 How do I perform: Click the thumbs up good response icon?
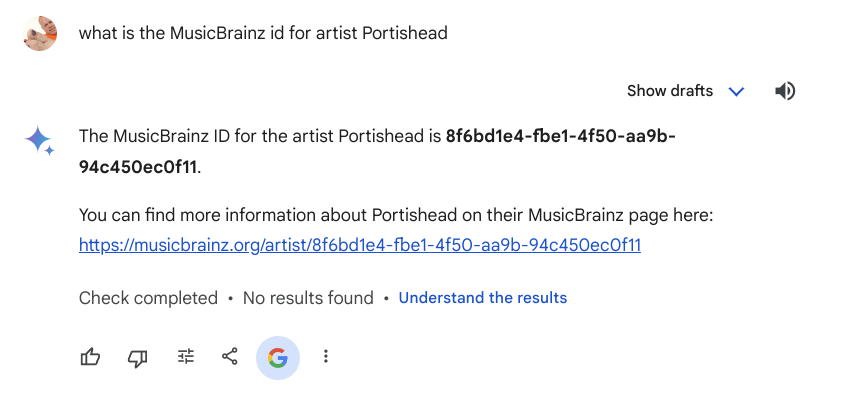(x=90, y=357)
